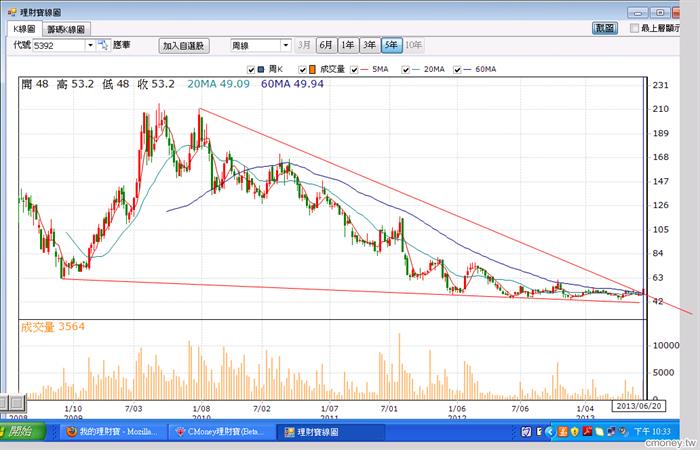Screen dimensions: 700x450
Task: Disable the 60MA line checkbox
Action: [x=457, y=70]
